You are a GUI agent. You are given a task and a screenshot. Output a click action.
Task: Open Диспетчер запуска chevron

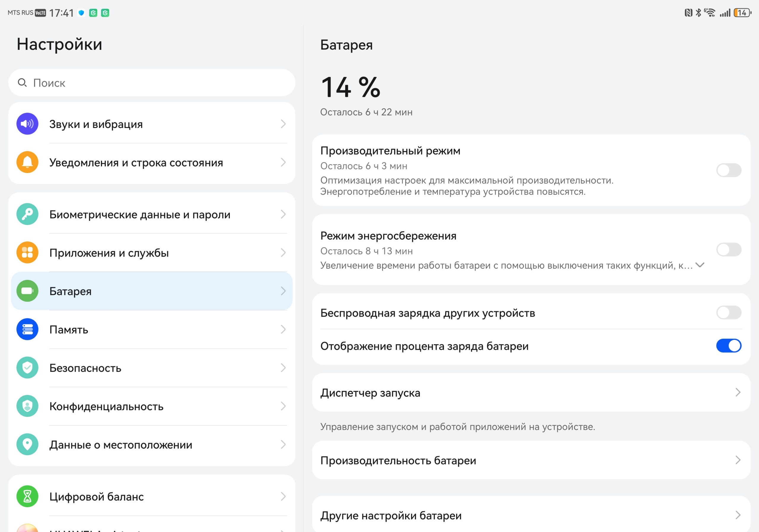click(738, 392)
